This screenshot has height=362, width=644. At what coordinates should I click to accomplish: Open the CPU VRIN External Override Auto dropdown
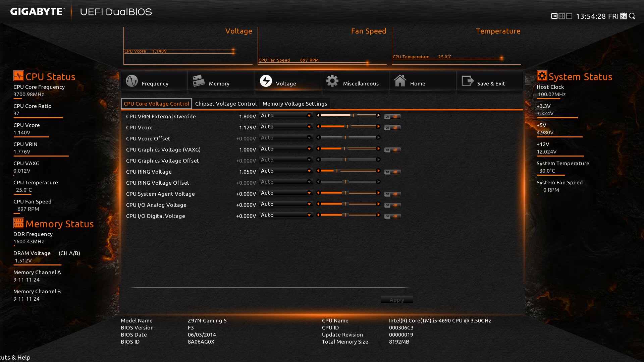pos(286,115)
